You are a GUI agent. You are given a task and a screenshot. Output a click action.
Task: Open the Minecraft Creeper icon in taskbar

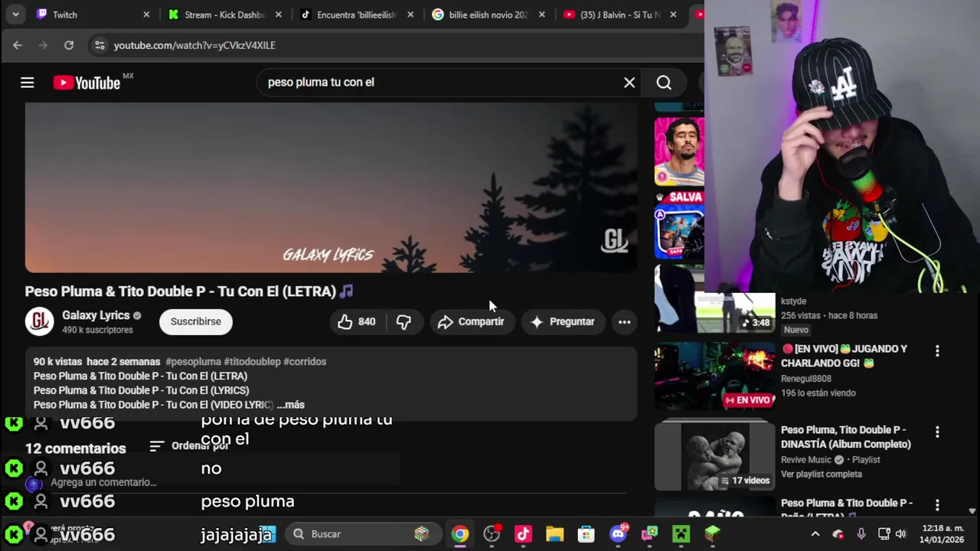pyautogui.click(x=681, y=534)
